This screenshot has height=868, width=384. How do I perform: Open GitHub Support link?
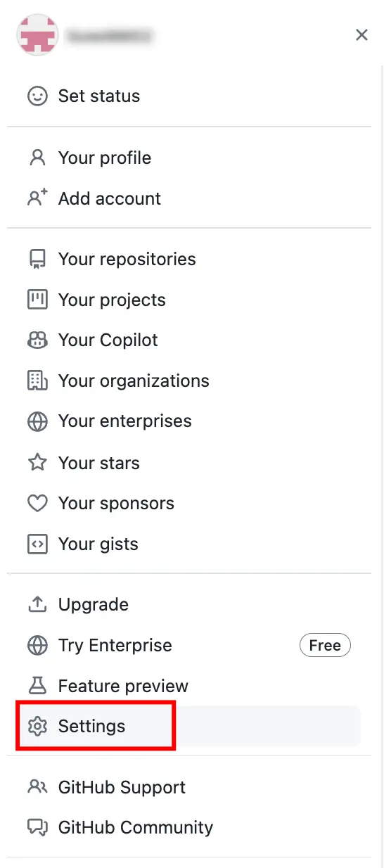coord(188,787)
